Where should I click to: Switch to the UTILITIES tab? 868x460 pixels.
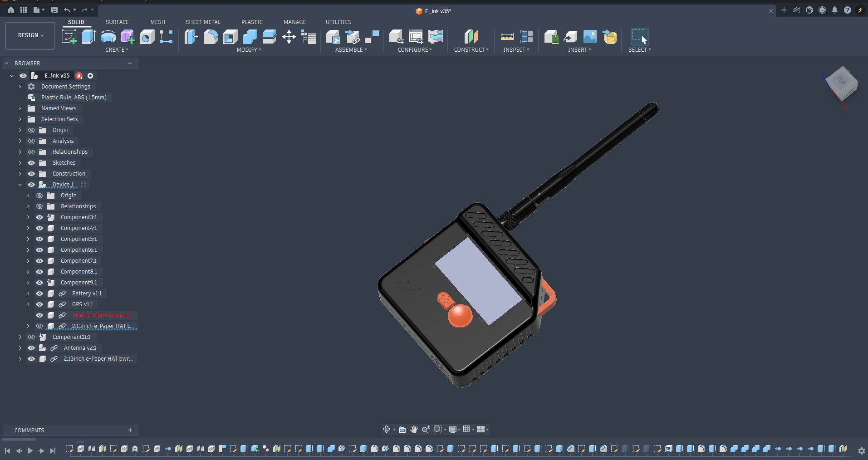pos(338,22)
